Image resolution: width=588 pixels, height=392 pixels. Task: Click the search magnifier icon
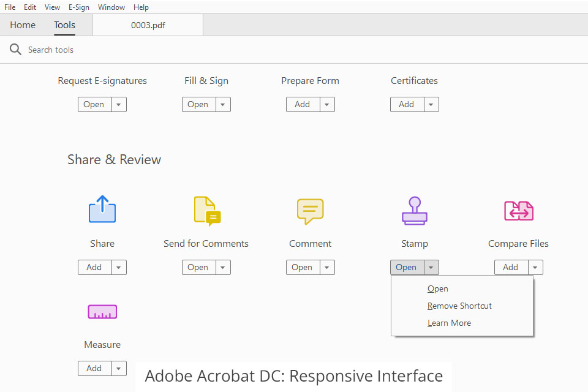[x=15, y=49]
